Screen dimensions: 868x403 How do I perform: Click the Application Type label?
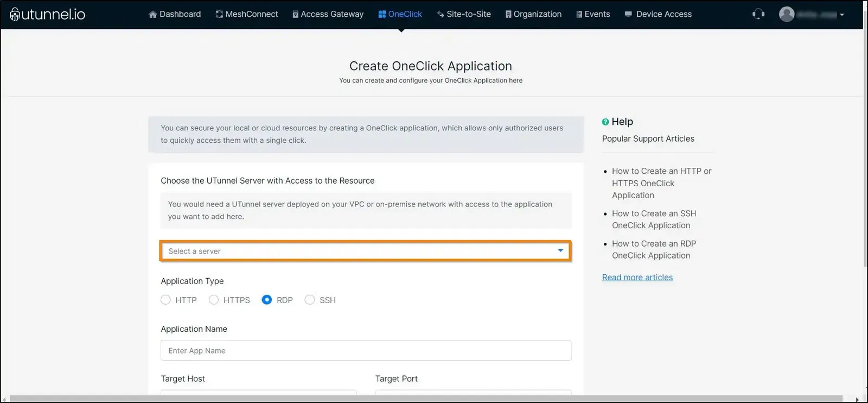192,281
